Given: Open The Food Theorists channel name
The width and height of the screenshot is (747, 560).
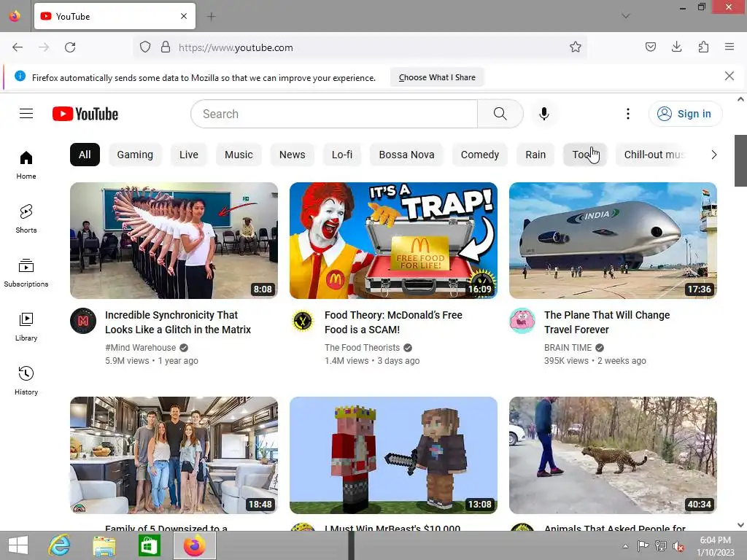Looking at the screenshot, I should [x=362, y=348].
